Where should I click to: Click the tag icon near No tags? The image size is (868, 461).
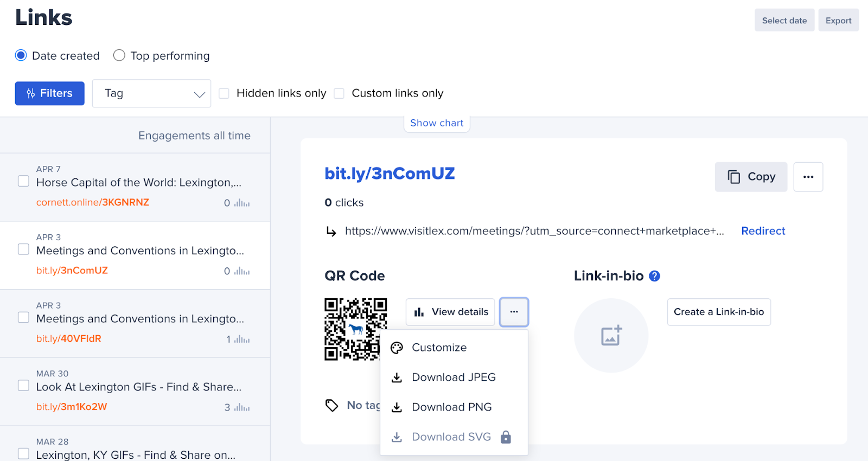[331, 405]
